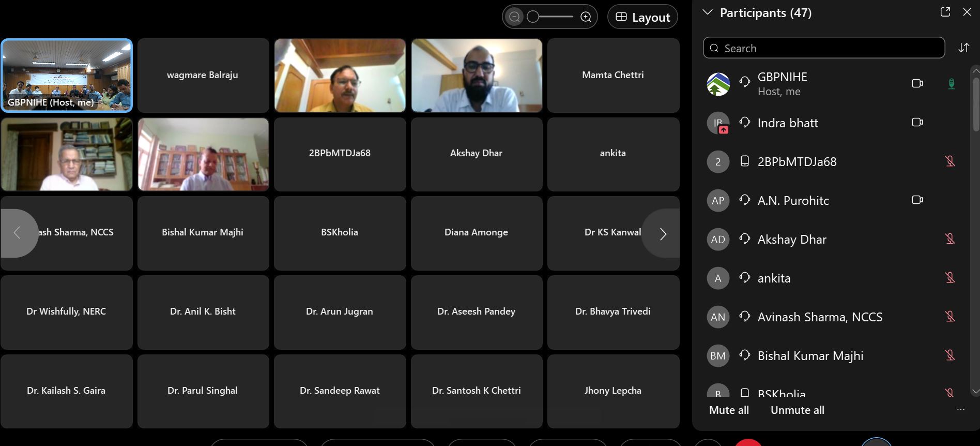
Task: Click the GBPNIHE host camera icon
Action: coord(917,83)
